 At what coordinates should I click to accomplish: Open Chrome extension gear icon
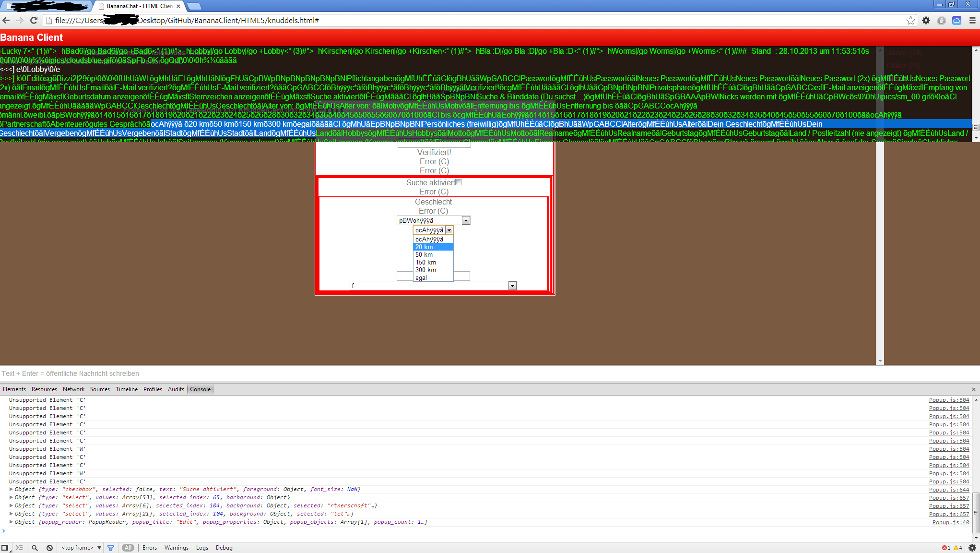tap(926, 20)
